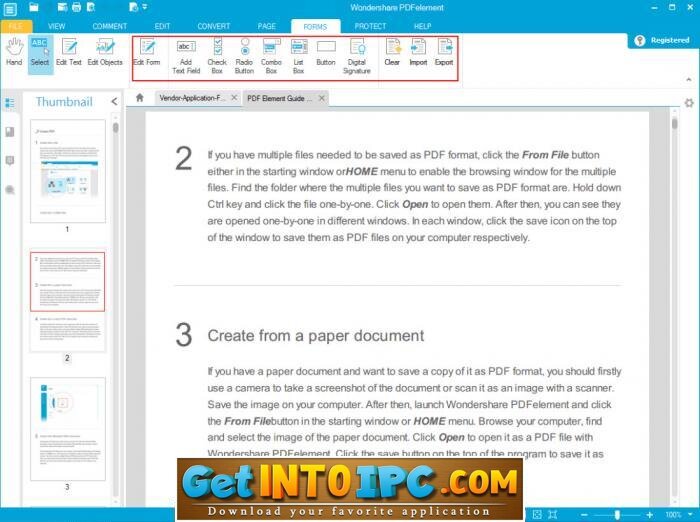Add Text Field form element
Image resolution: width=700 pixels, height=522 pixels.
tap(186, 57)
